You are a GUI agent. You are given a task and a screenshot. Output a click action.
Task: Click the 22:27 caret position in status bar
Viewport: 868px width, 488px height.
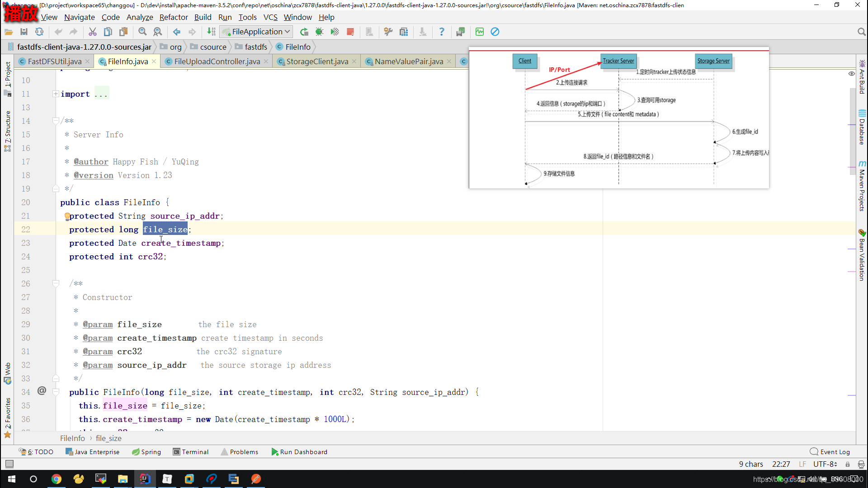pyautogui.click(x=781, y=464)
